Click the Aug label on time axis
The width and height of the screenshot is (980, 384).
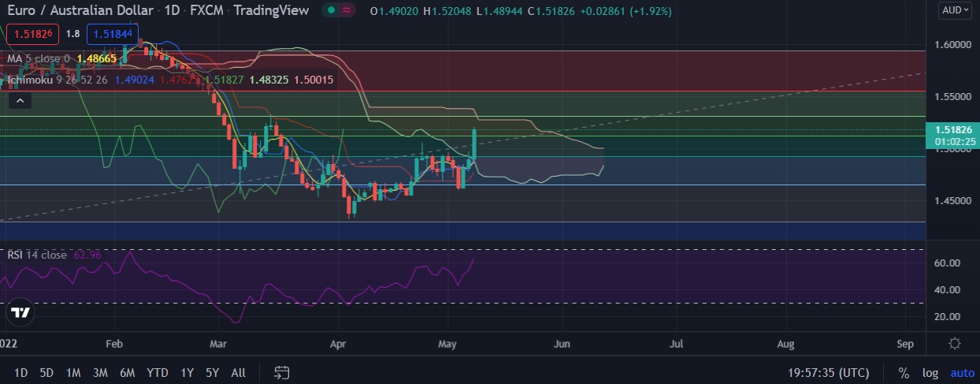coord(785,344)
